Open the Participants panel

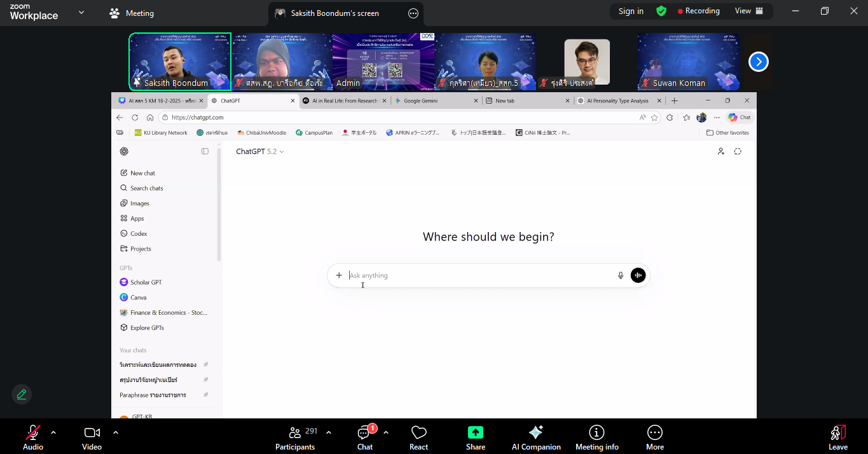tap(296, 437)
